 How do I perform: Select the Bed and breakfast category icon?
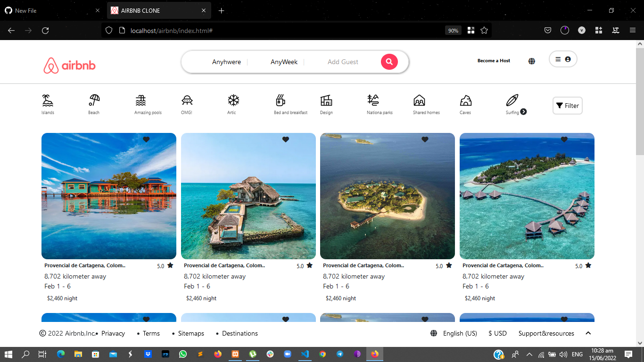pyautogui.click(x=281, y=100)
